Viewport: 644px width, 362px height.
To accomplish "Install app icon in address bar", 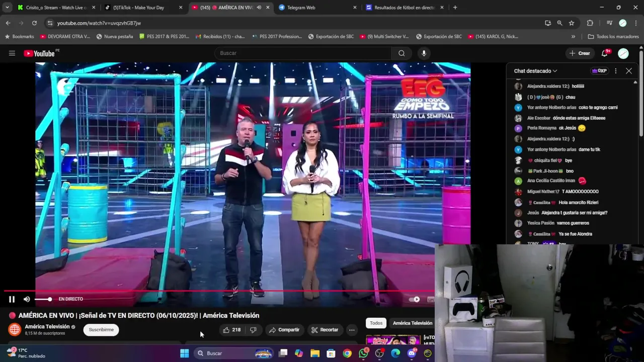I will coord(548,23).
